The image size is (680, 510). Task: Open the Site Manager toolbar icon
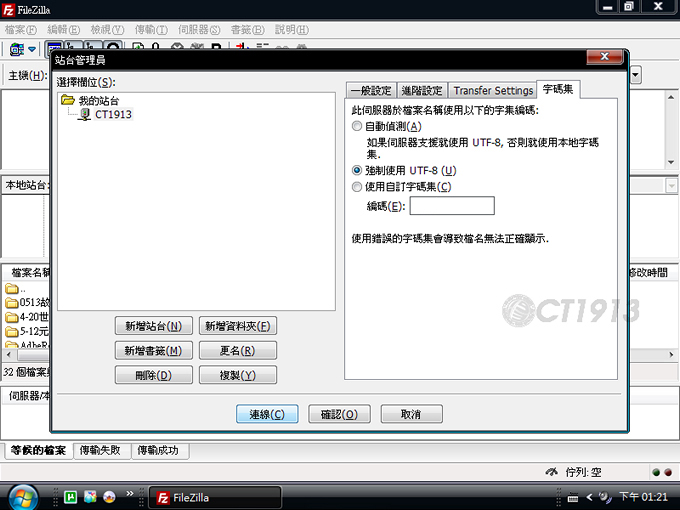pyautogui.click(x=17, y=49)
